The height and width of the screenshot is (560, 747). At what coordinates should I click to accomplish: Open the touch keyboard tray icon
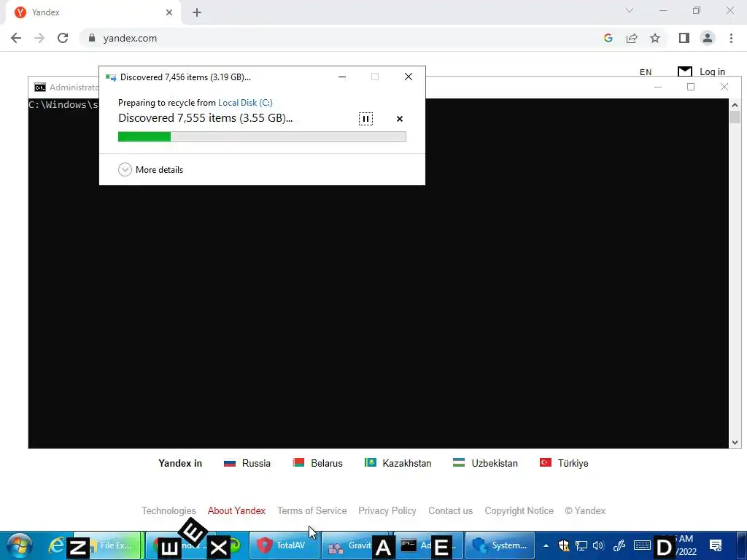pos(642,545)
